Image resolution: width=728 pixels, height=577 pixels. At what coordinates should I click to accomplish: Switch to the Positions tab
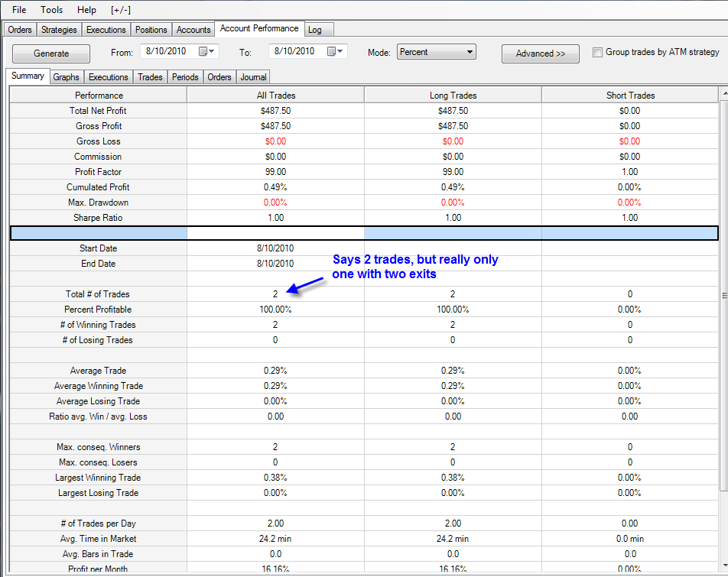tap(151, 30)
